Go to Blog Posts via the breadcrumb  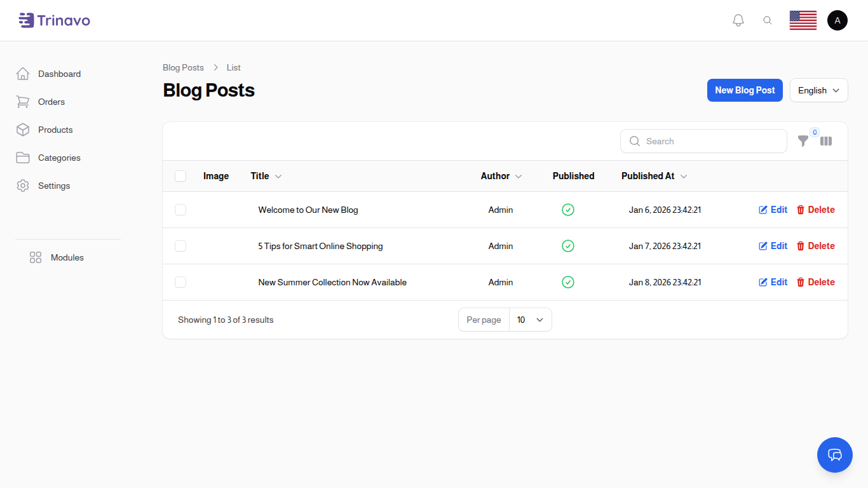[x=183, y=67]
